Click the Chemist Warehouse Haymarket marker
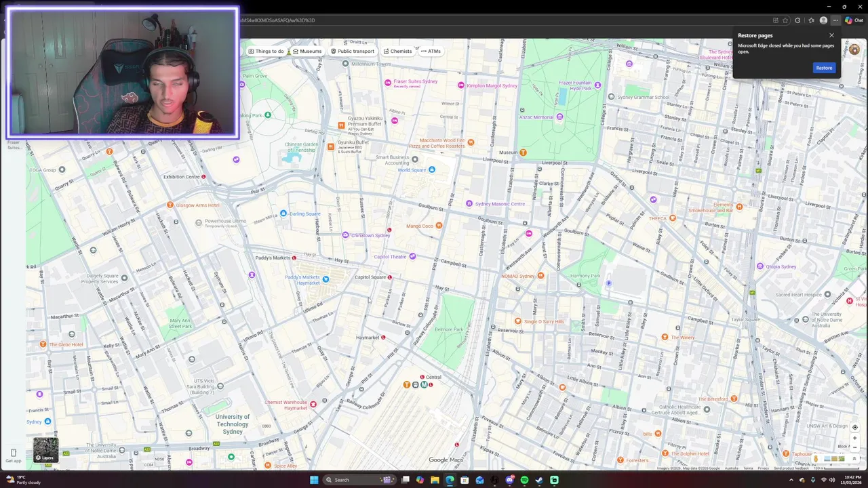 click(x=313, y=405)
